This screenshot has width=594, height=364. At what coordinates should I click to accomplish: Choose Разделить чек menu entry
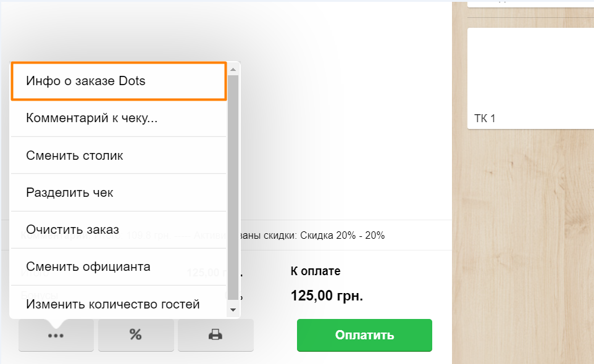point(119,192)
